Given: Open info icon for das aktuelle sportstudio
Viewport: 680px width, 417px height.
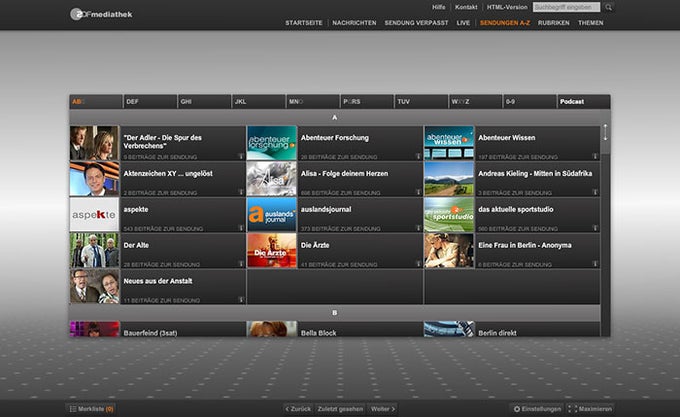Looking at the screenshot, I should (595, 228).
